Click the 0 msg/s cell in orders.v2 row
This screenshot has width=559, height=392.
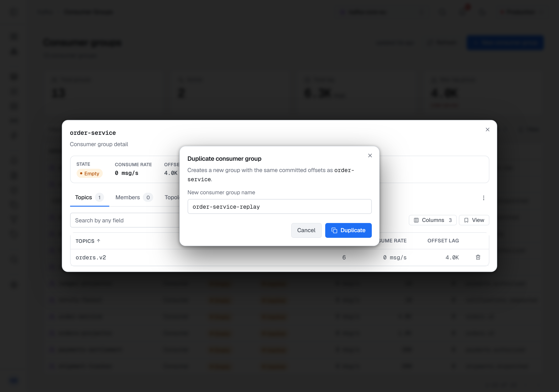coord(395,257)
